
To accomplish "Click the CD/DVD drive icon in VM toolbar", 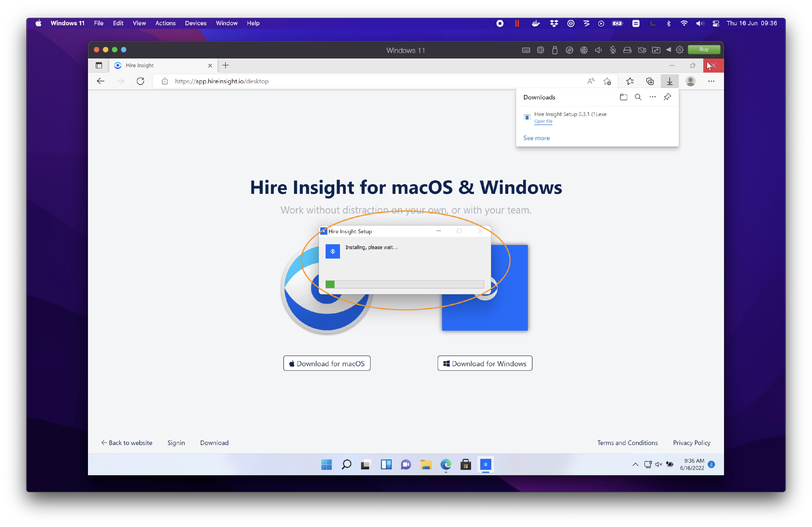I will click(569, 50).
